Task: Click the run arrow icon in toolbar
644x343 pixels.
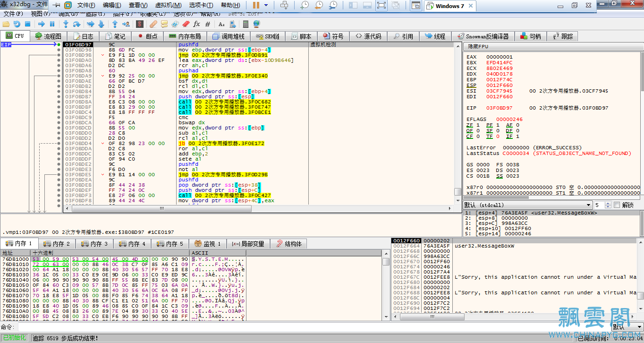Action: 42,24
